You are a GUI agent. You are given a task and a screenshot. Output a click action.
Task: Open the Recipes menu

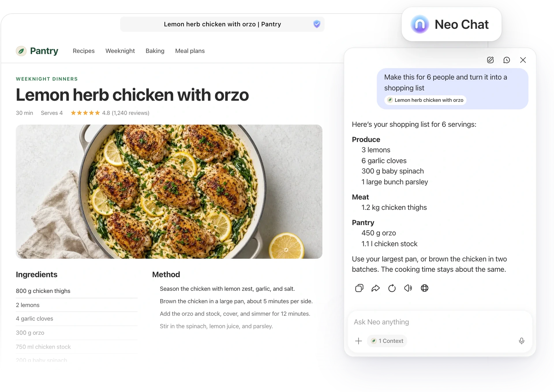click(84, 51)
